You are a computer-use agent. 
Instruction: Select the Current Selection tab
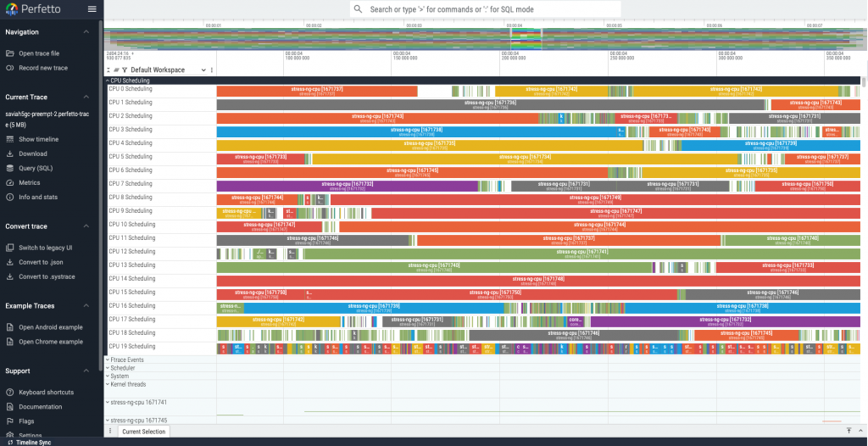click(143, 432)
